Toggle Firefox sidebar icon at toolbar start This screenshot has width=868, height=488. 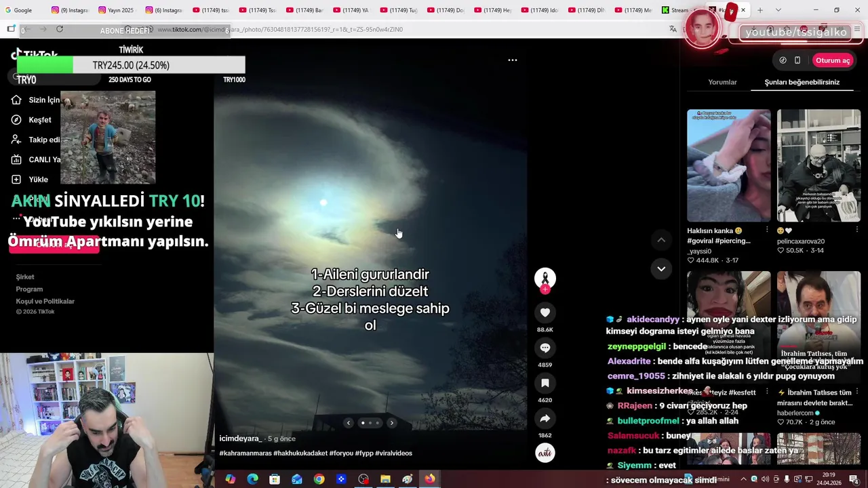11,29
